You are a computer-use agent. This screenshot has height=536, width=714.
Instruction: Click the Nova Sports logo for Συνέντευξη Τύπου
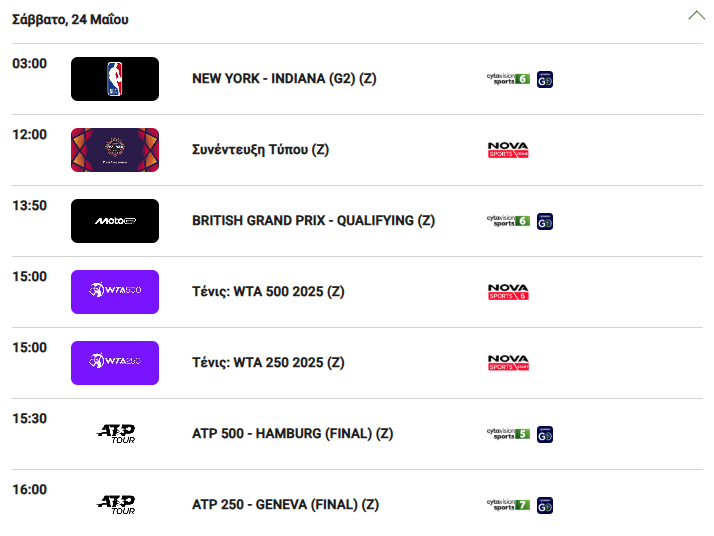pos(508,150)
